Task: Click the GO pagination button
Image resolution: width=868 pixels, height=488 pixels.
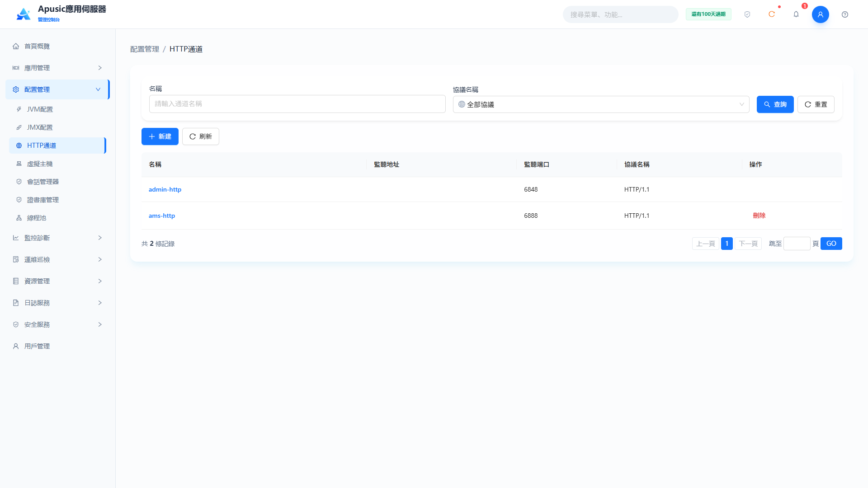Action: tap(831, 244)
